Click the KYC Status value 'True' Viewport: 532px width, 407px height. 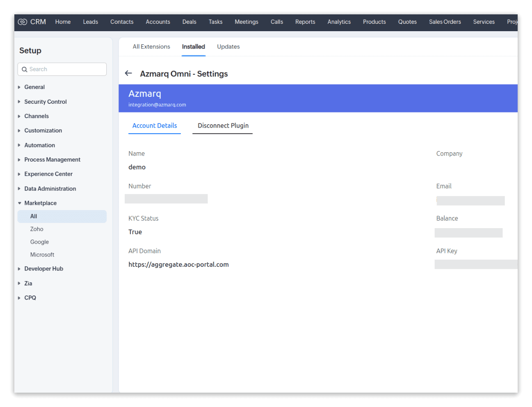point(135,232)
